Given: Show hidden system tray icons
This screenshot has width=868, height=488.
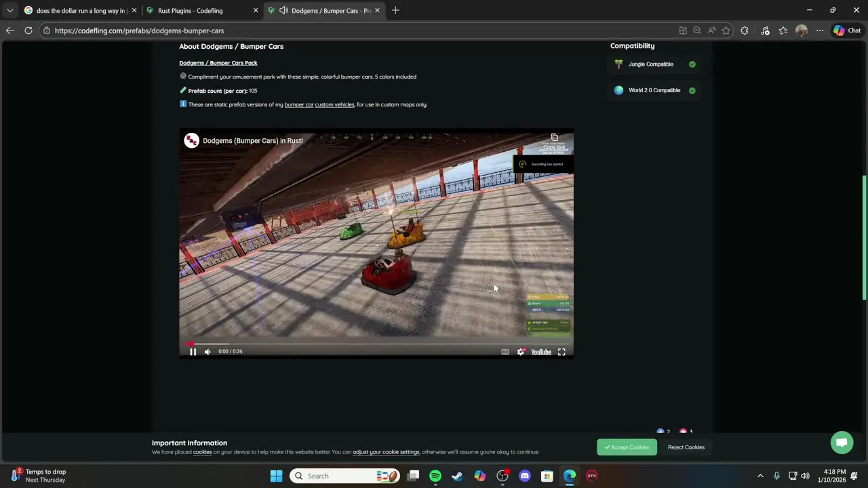Looking at the screenshot, I should (x=760, y=476).
